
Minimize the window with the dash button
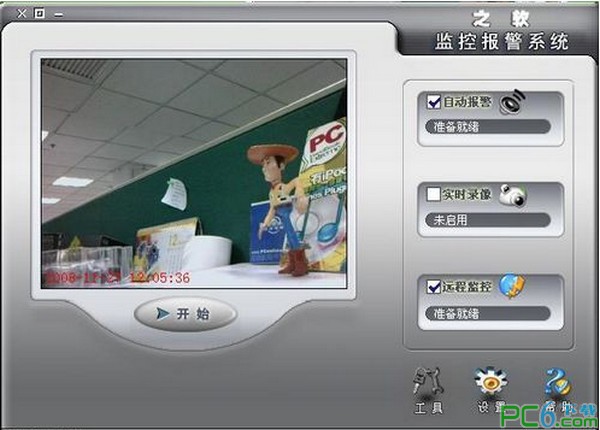coord(59,15)
